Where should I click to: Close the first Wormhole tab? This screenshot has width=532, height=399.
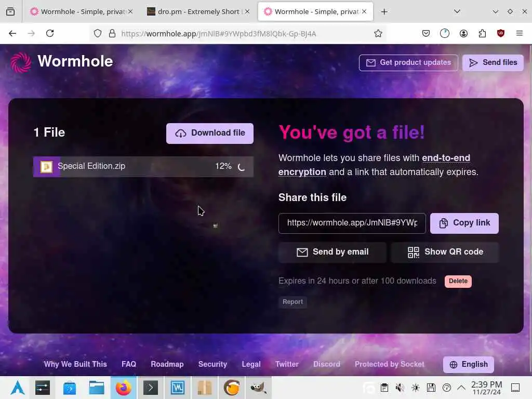click(130, 11)
